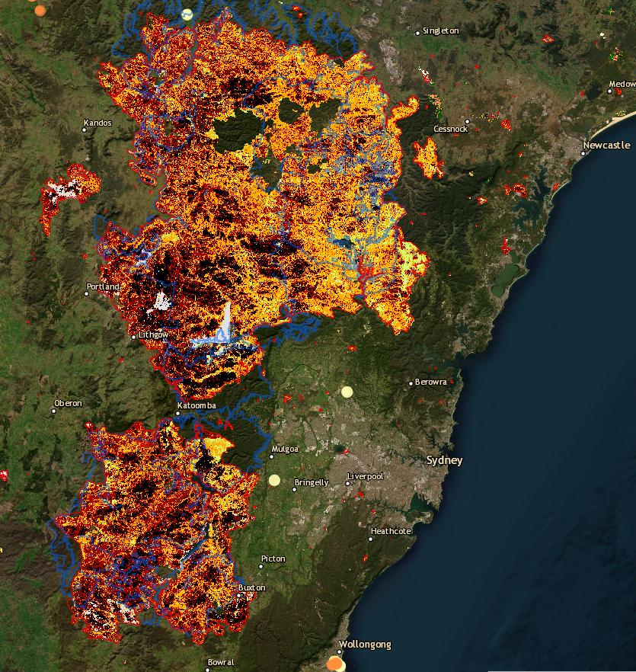This screenshot has height=672, width=636.
Task: Click the Heathcote town label
Action: pos(391,531)
